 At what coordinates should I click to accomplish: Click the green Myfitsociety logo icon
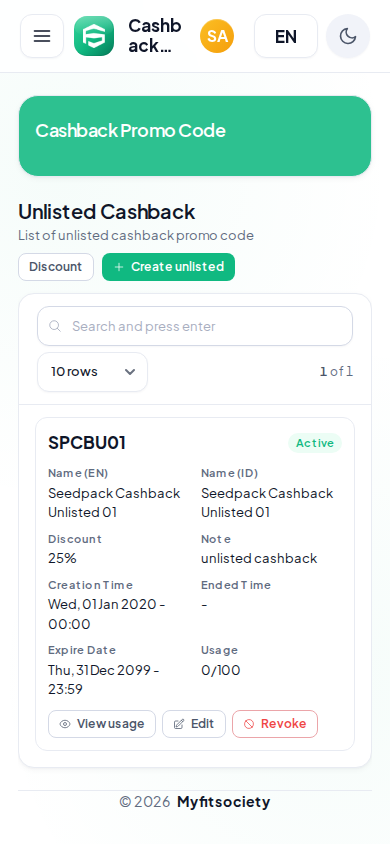point(94,36)
